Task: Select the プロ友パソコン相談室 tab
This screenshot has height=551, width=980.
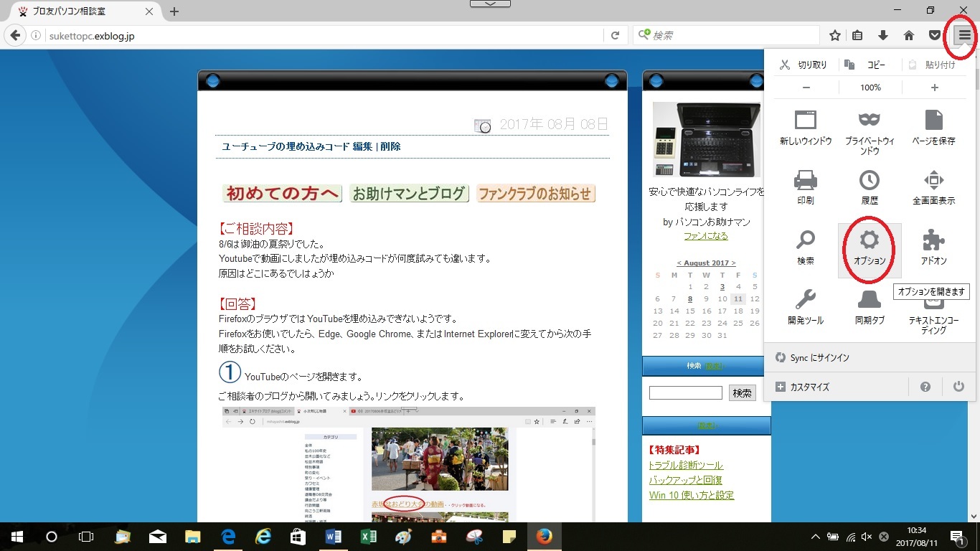Action: [x=85, y=11]
